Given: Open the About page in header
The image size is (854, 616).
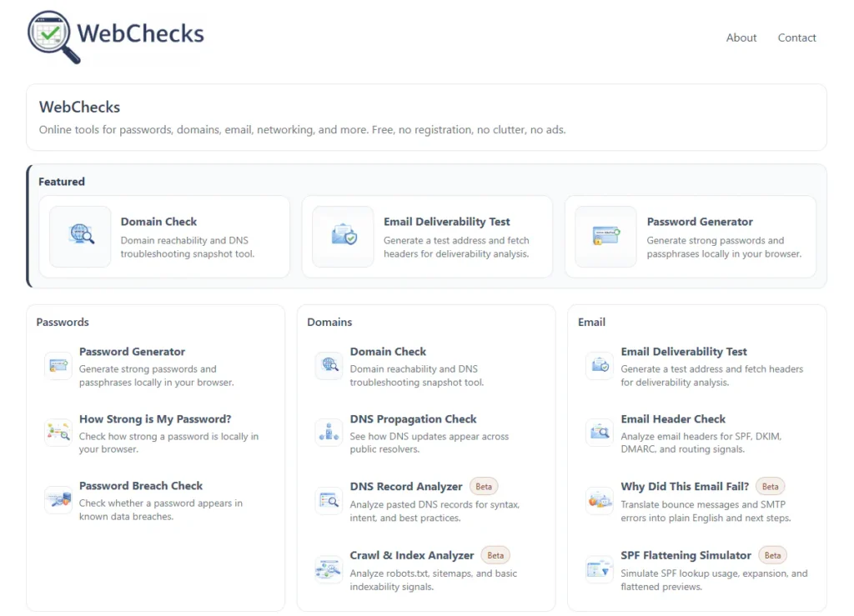Looking at the screenshot, I should click(x=741, y=38).
